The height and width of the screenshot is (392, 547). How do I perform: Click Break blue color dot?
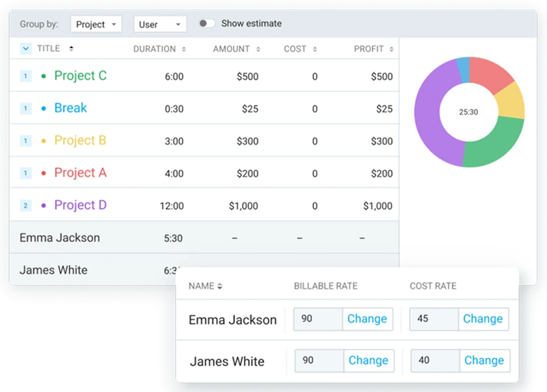tap(44, 109)
